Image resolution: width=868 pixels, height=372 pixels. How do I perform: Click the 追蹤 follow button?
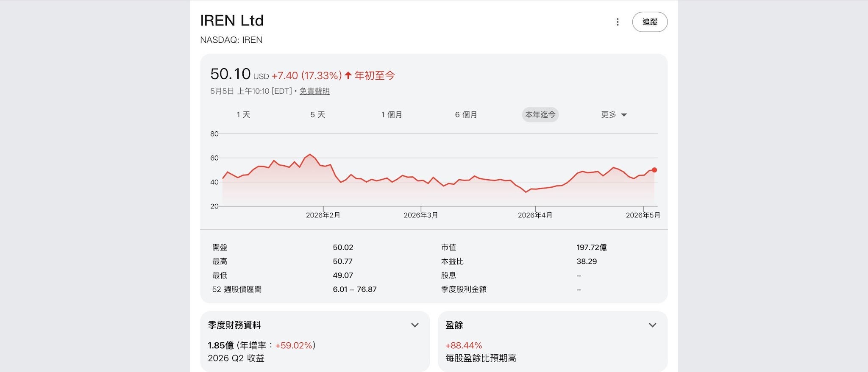(x=650, y=22)
